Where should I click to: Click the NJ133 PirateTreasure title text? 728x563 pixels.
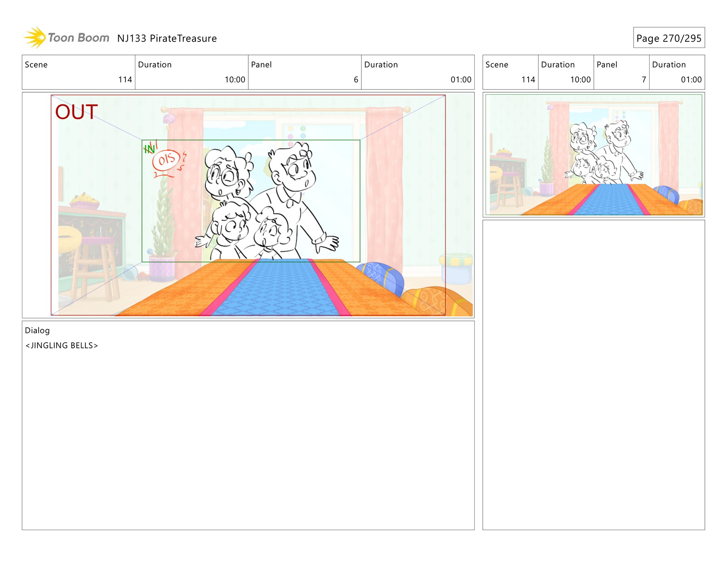click(167, 38)
